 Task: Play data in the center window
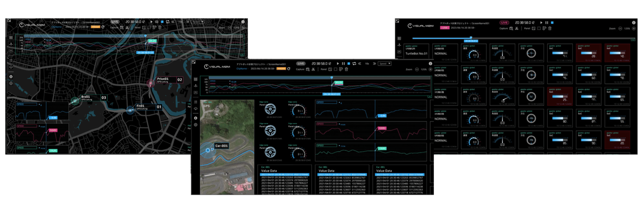pyautogui.click(x=338, y=63)
